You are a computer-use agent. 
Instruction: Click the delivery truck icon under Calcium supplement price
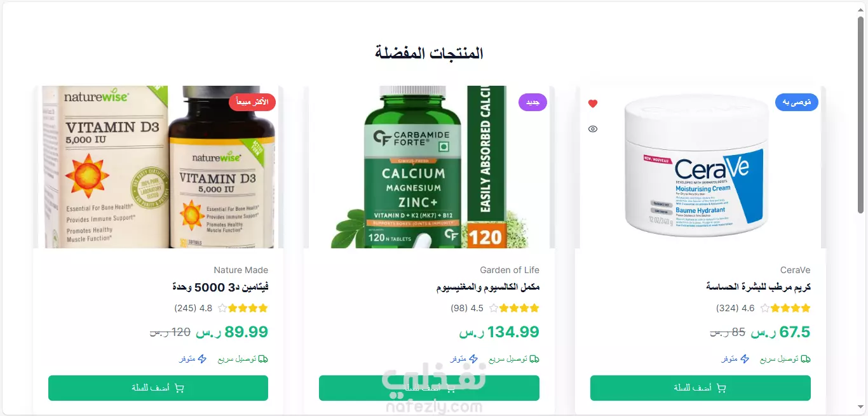(534, 359)
